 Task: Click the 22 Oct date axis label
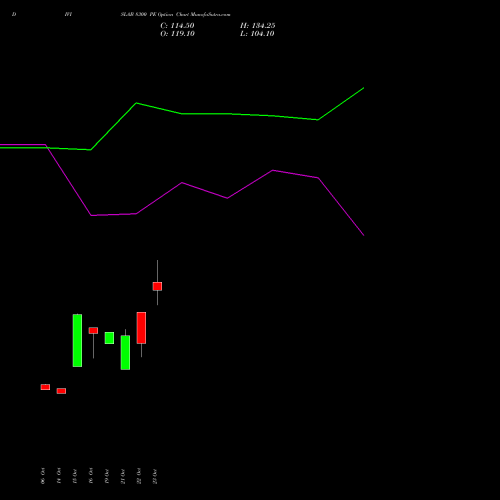coord(139,476)
